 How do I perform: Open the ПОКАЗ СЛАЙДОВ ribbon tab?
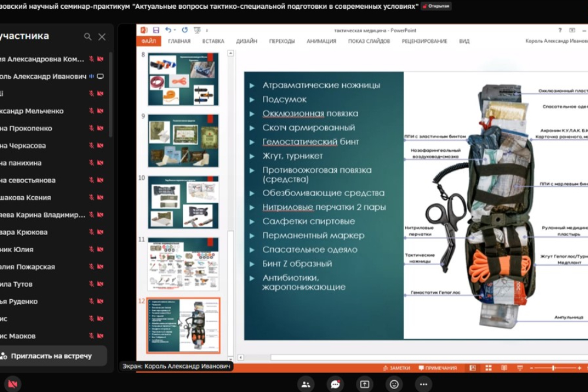(369, 41)
